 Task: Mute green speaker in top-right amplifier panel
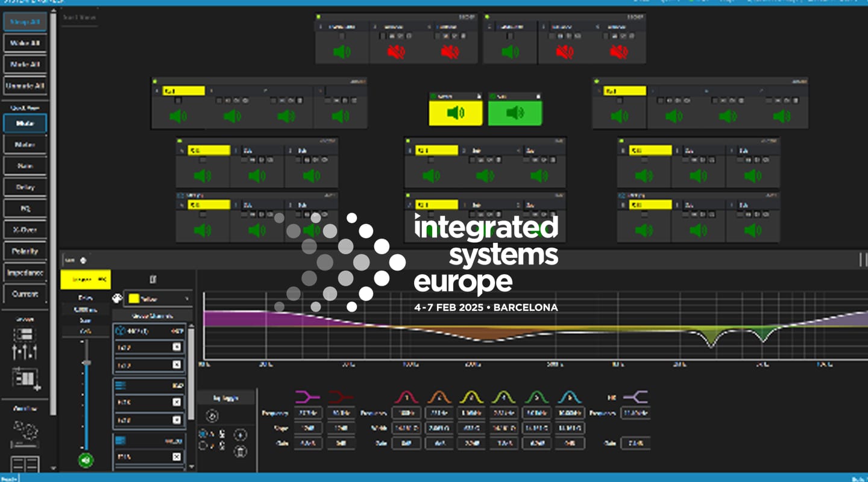pos(510,52)
